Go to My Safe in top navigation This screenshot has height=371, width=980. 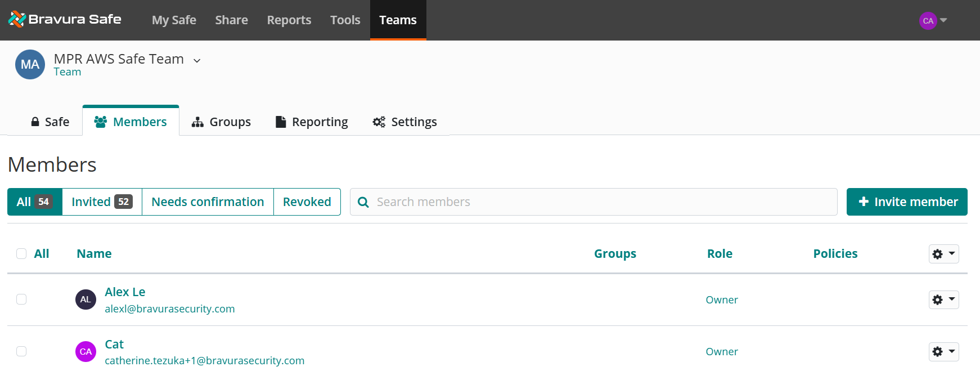pos(174,20)
